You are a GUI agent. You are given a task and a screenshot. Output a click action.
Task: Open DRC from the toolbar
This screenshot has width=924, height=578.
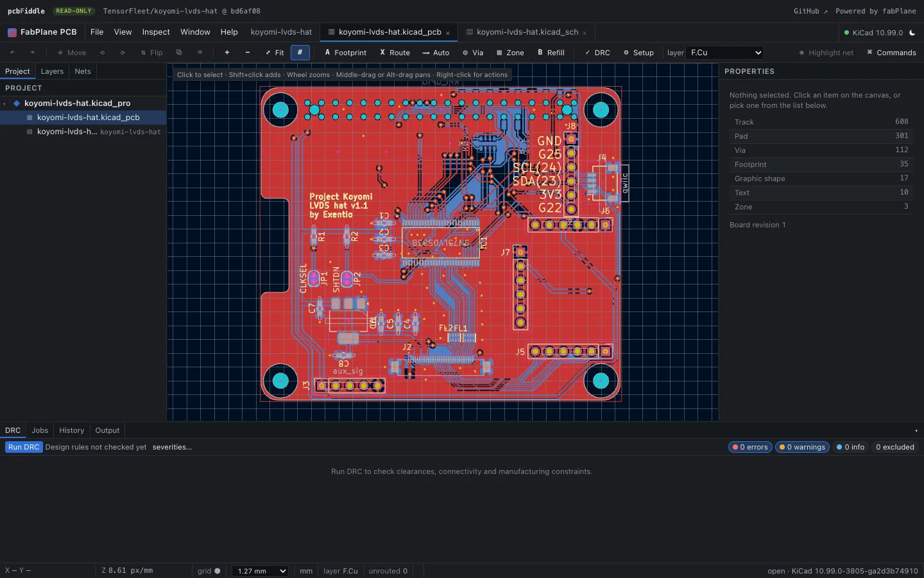597,53
